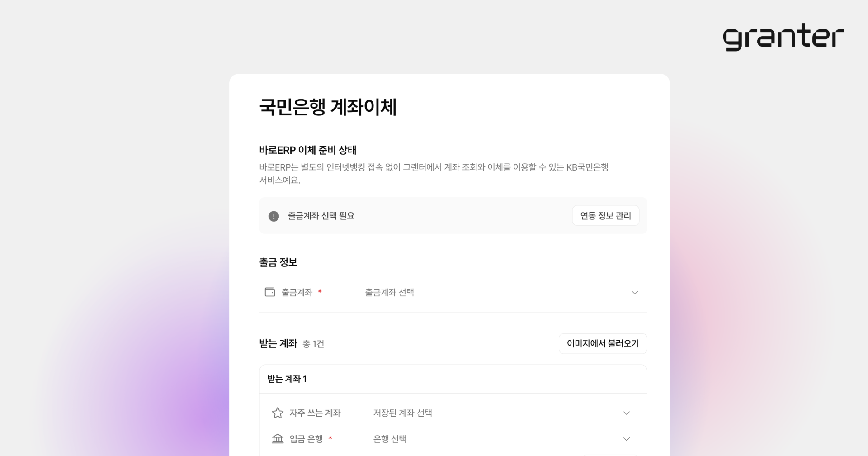Click 이미지에서 불러오기 button
The image size is (868, 456).
tap(603, 344)
